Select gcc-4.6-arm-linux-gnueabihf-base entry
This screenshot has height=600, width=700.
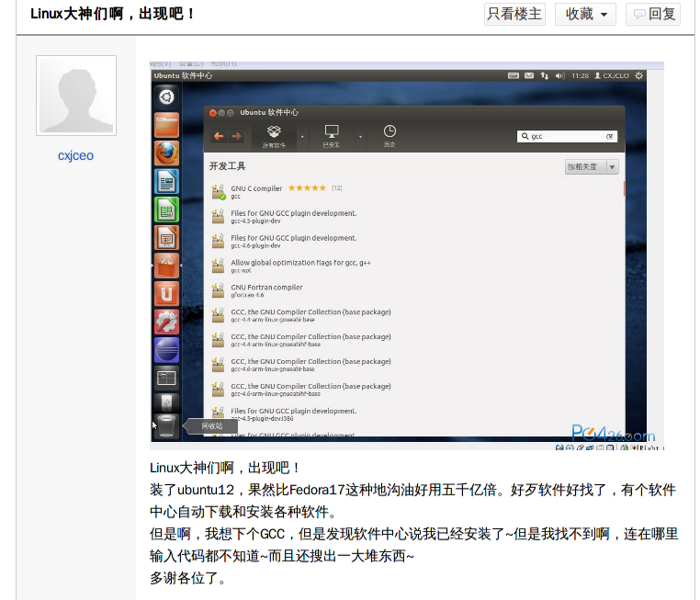click(x=415, y=390)
